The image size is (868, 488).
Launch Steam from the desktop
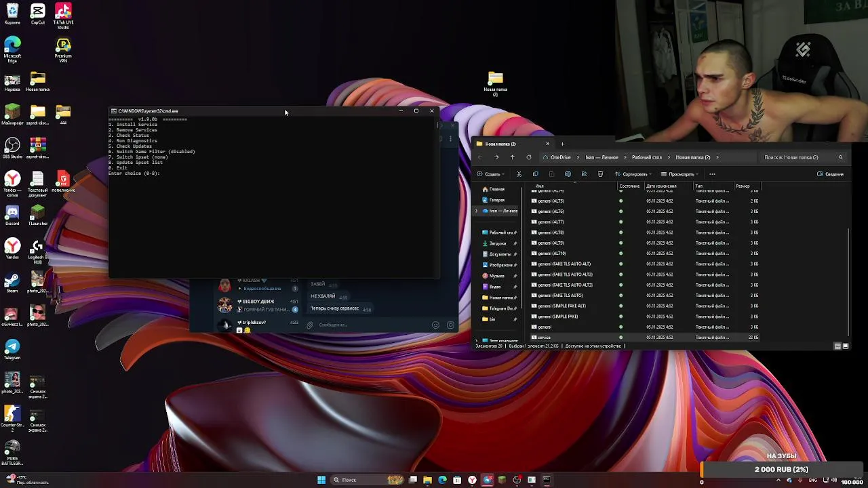(12, 281)
